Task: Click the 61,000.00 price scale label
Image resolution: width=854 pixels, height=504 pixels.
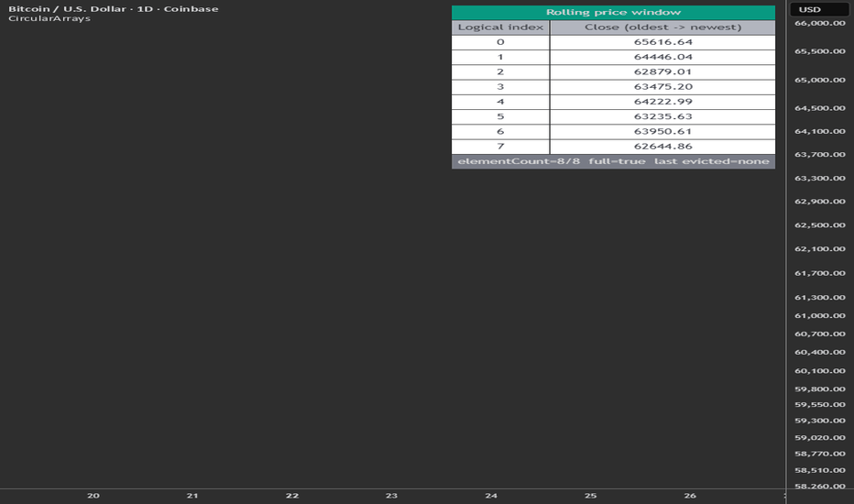Action: 820,316
